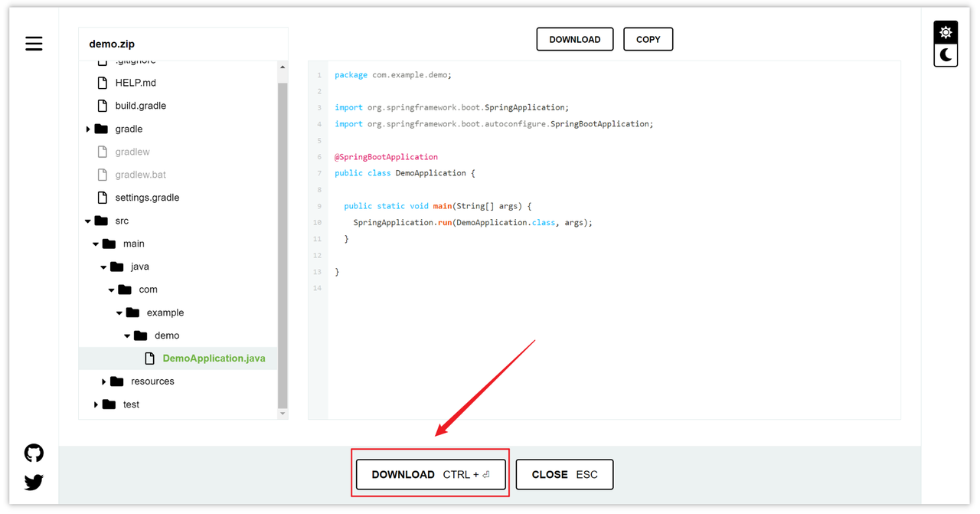Click the demo.zip title text
Screen dimensions: 980x514
tap(112, 44)
